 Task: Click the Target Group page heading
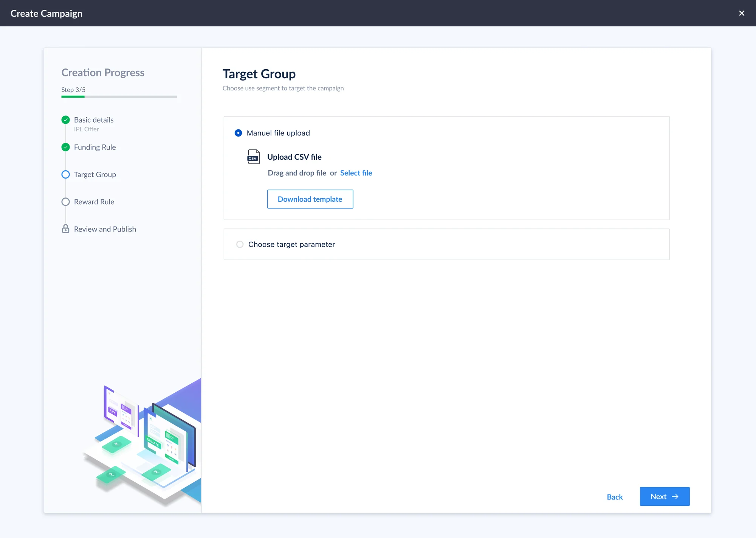point(259,74)
